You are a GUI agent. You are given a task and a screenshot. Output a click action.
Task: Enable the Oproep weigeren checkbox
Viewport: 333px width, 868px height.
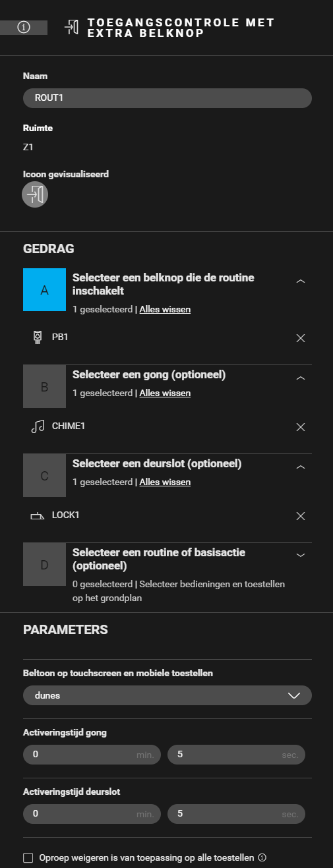coord(28,857)
